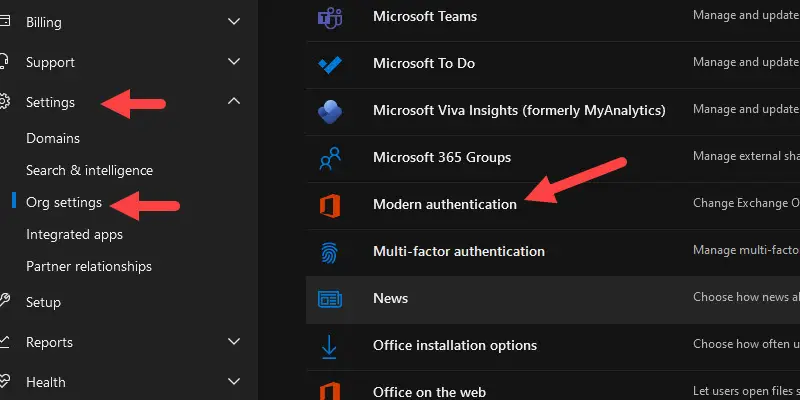
Task: Click the 'Choose how often u' description text
Action: click(x=746, y=344)
